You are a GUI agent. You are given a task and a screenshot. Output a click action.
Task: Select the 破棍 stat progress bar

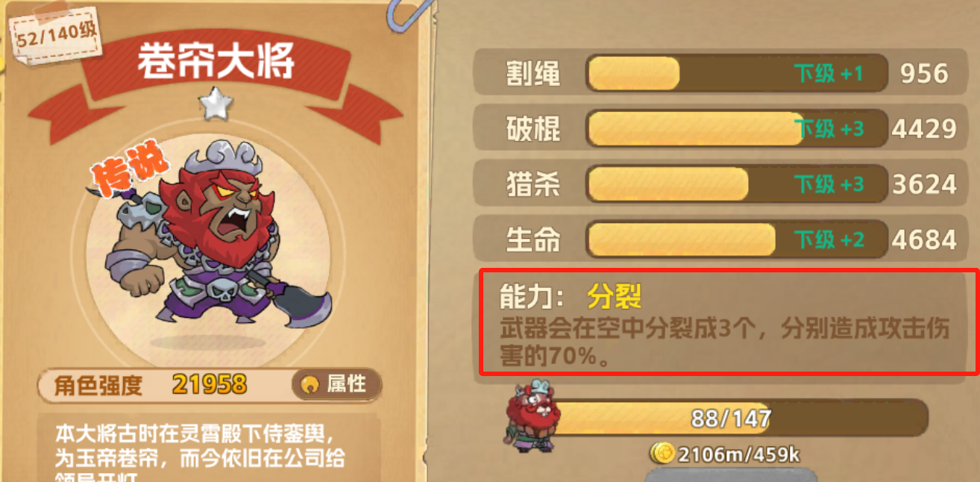(736, 128)
